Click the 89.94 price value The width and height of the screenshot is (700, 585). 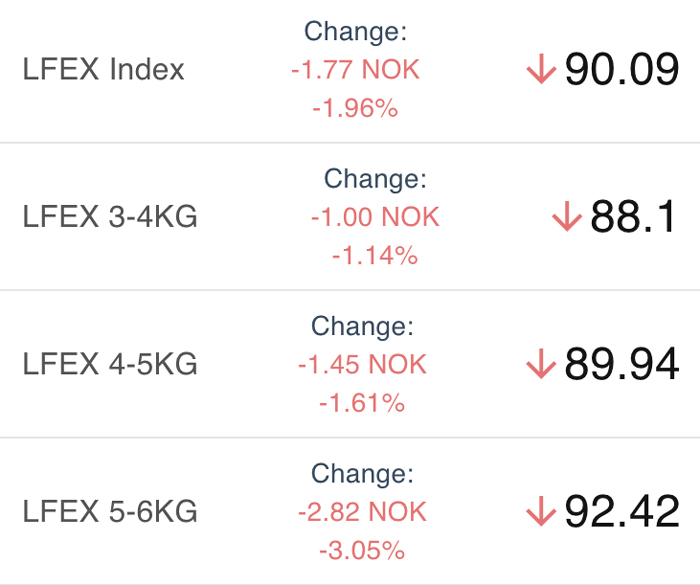click(x=622, y=364)
